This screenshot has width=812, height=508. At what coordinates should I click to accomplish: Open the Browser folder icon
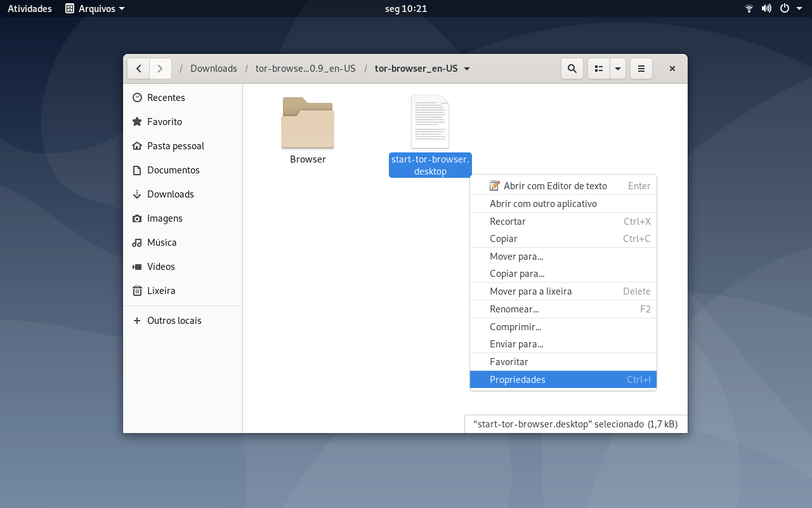(x=308, y=123)
